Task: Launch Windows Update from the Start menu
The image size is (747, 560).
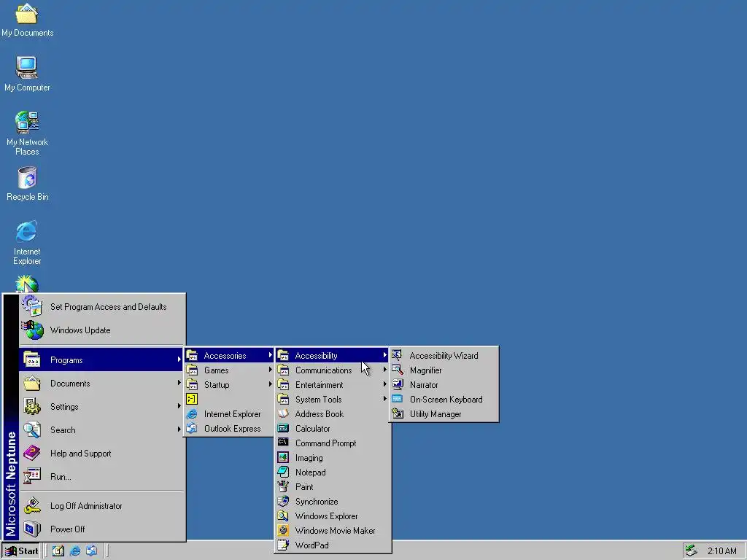Action: [102, 330]
